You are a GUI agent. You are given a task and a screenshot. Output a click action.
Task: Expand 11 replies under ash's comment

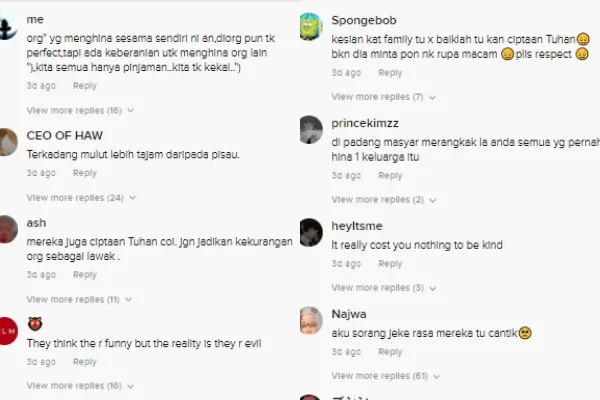[x=79, y=299]
